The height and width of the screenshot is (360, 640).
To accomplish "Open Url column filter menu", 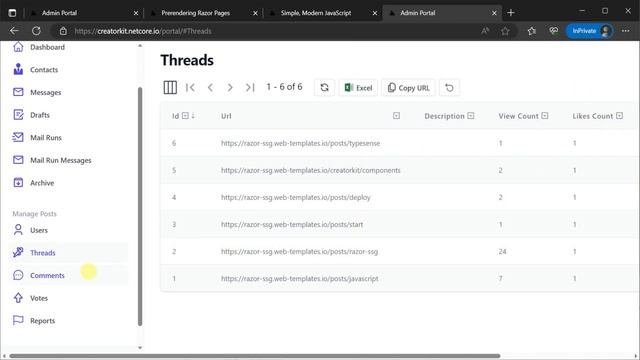I will (x=396, y=116).
